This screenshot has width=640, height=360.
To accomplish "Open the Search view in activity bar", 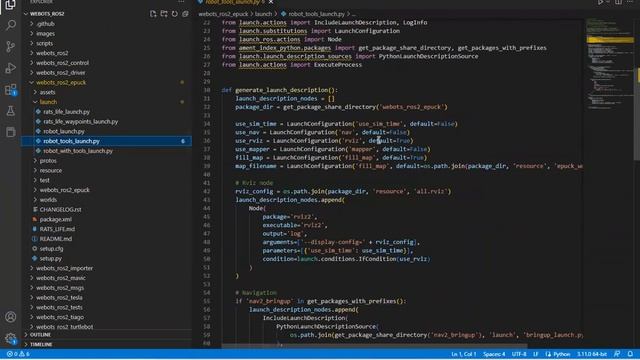I will click(11, 25).
